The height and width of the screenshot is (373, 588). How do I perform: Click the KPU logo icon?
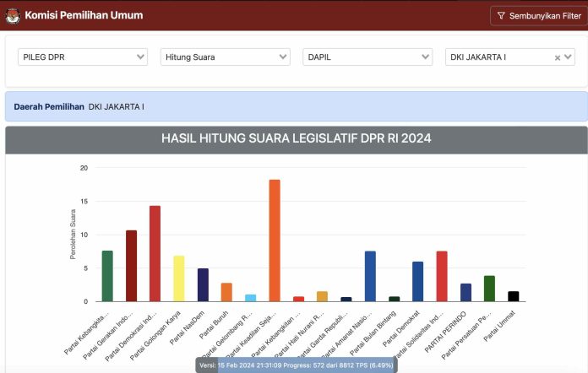(x=13, y=16)
